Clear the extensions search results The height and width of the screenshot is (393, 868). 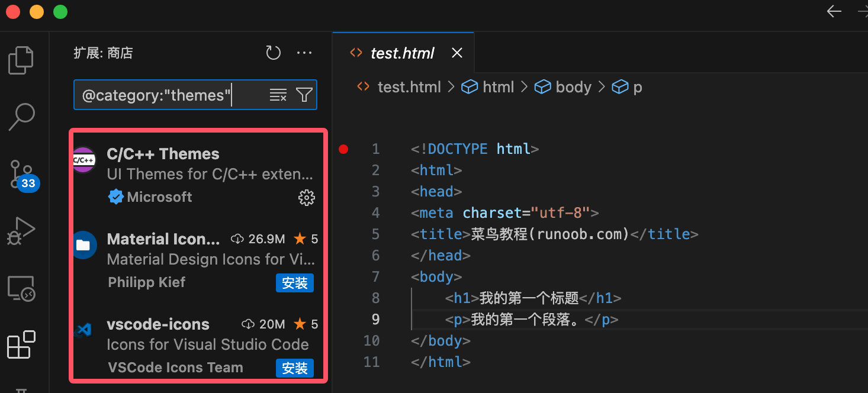278,95
